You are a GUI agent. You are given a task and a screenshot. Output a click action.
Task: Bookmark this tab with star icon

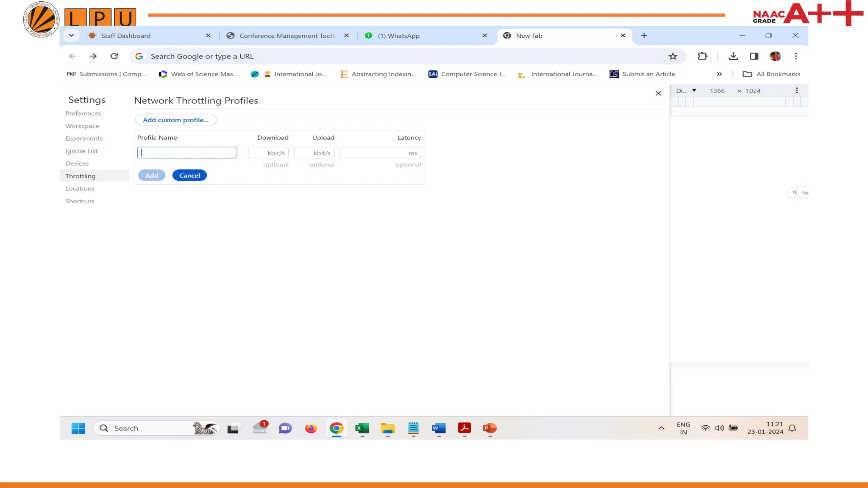pyautogui.click(x=673, y=56)
